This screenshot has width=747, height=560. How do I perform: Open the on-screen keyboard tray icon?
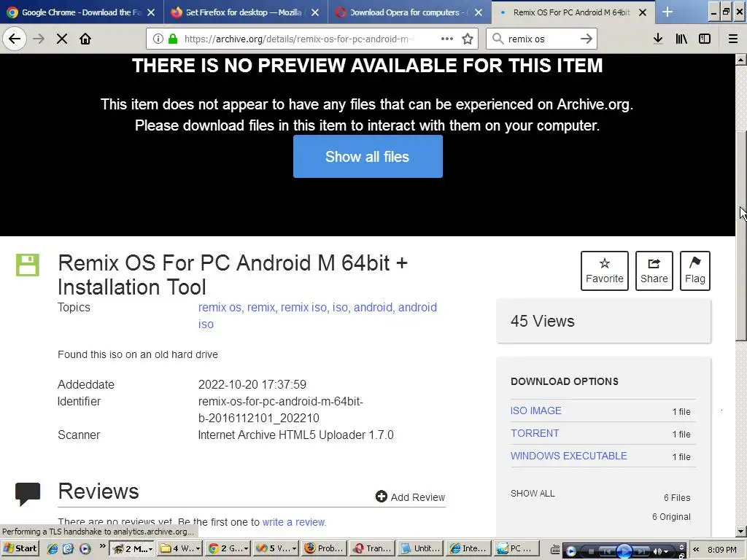(555, 550)
